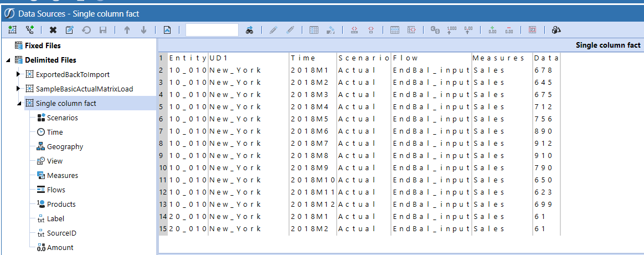Expand the ExportedBackToImport data source

pos(18,75)
